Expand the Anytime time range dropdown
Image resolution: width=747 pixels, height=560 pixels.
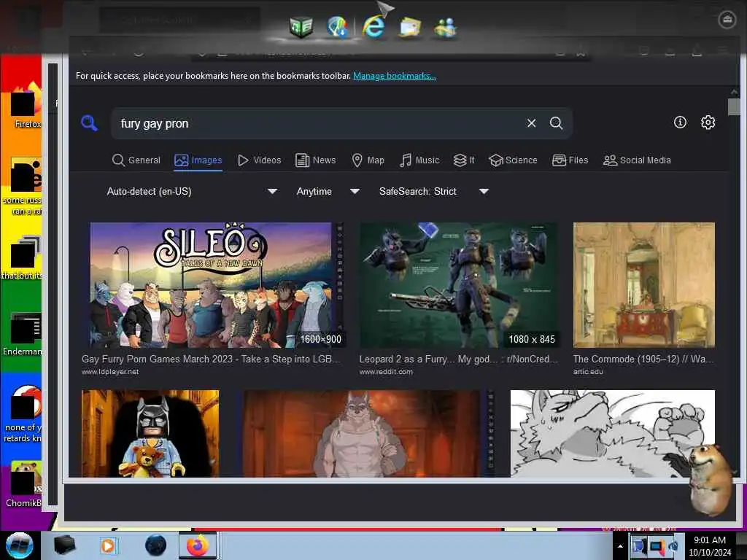(328, 192)
